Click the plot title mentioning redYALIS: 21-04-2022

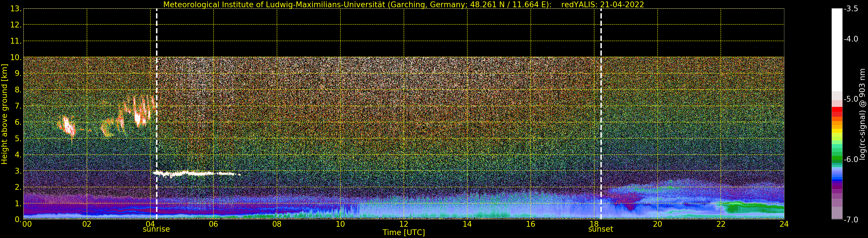pyautogui.click(x=404, y=4)
